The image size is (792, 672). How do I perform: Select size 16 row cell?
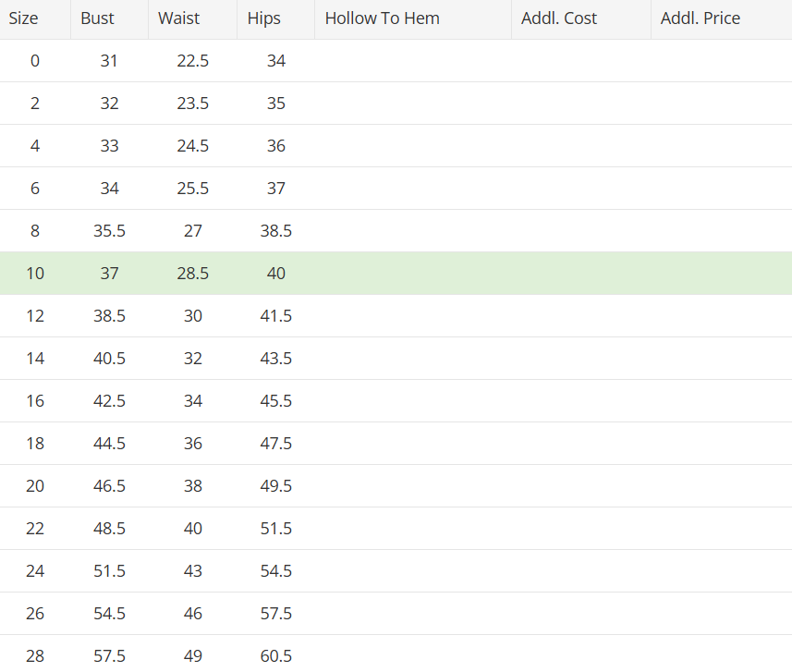[x=35, y=400]
